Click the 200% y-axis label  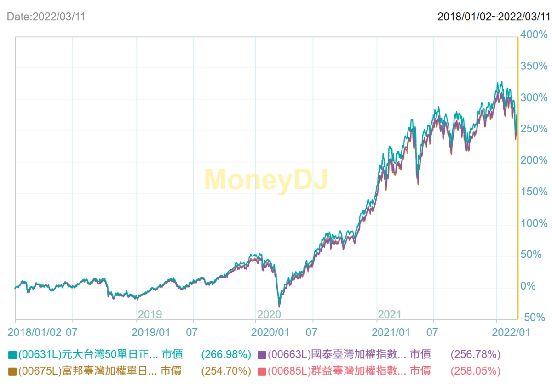point(534,160)
